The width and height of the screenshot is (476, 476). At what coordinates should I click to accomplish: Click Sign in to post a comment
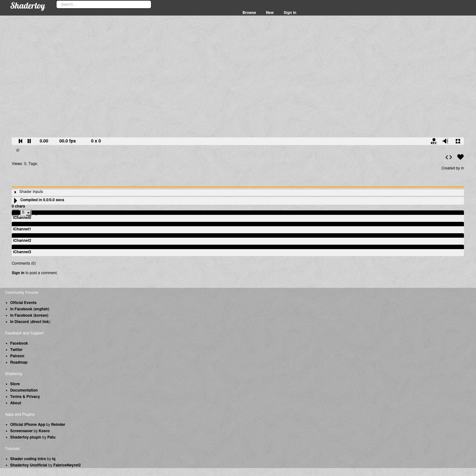pyautogui.click(x=18, y=273)
